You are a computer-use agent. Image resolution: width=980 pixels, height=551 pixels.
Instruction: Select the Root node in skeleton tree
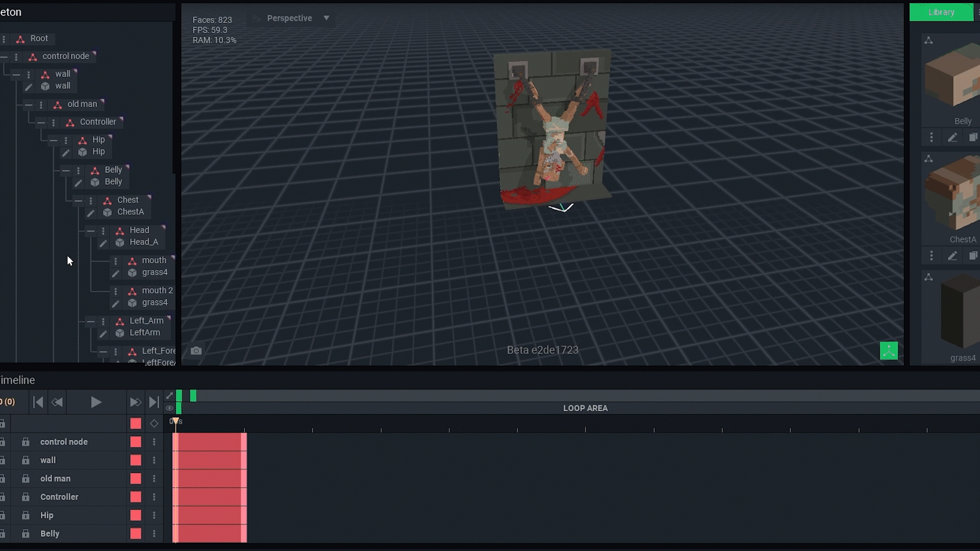39,39
